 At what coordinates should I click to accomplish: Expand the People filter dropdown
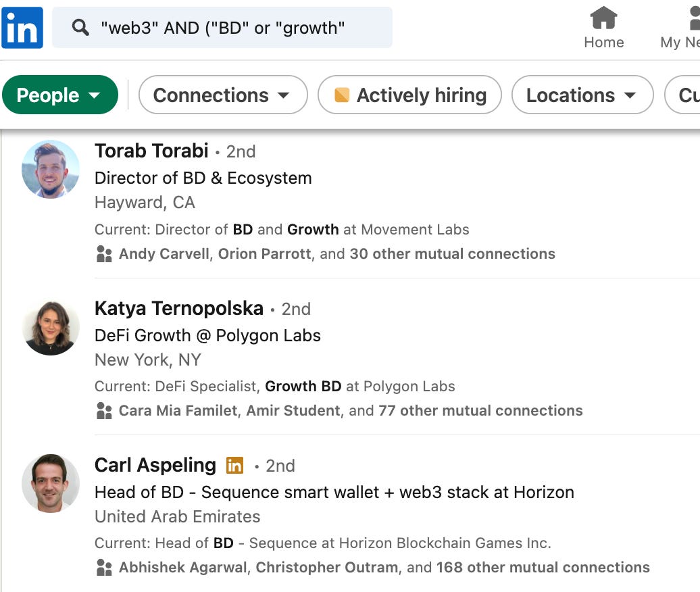click(59, 95)
